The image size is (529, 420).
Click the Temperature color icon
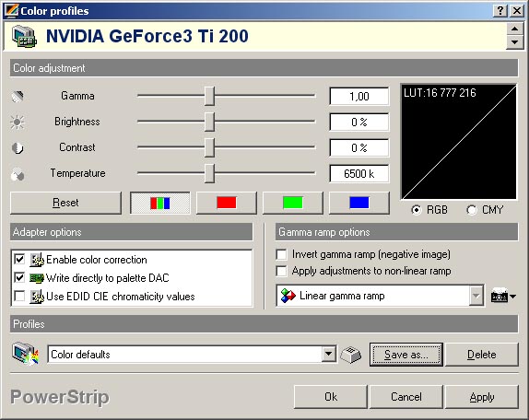click(x=18, y=174)
